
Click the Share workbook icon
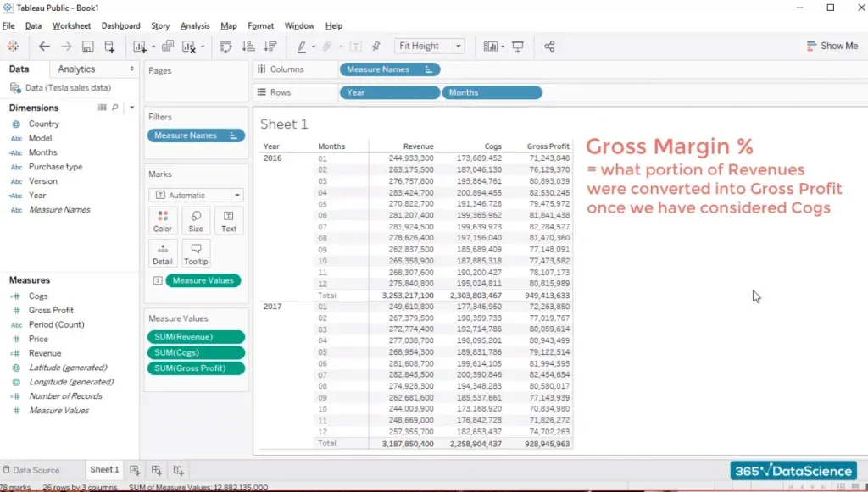click(549, 47)
